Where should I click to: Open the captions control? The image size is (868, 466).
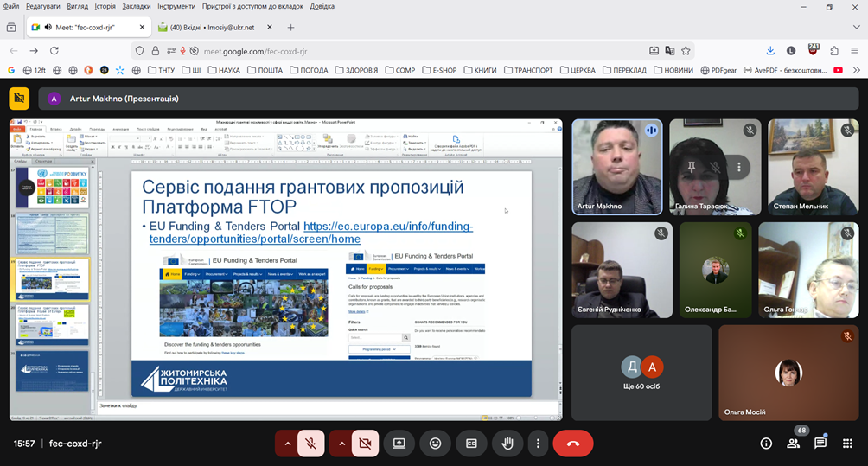coord(471,444)
